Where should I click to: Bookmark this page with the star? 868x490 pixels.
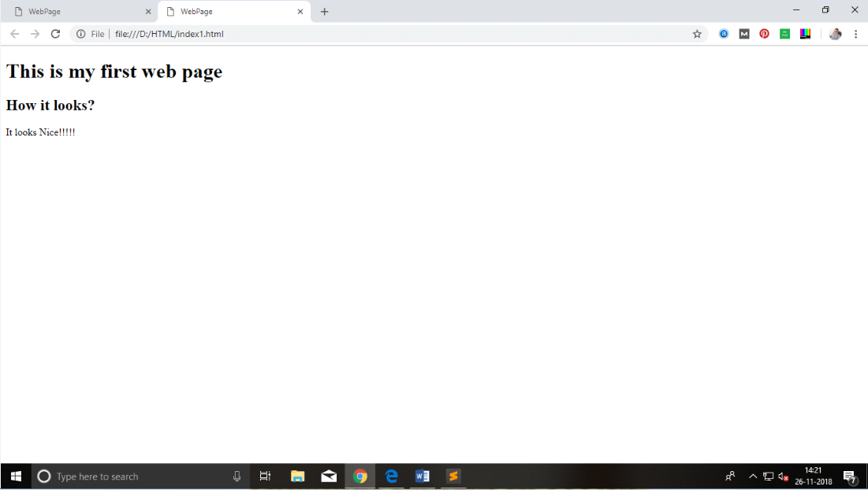[697, 34]
